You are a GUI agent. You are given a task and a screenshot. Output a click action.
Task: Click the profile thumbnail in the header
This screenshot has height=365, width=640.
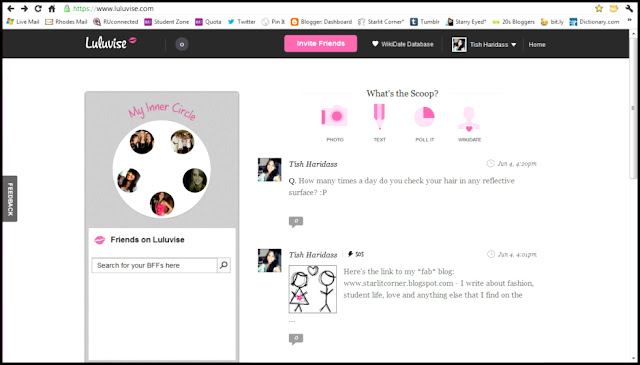pos(459,45)
